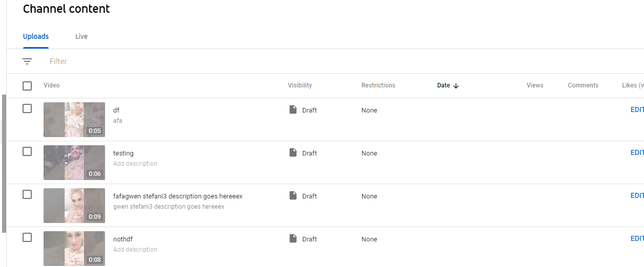Check the box for video 'df'
The height and width of the screenshot is (267, 644).
click(x=27, y=108)
